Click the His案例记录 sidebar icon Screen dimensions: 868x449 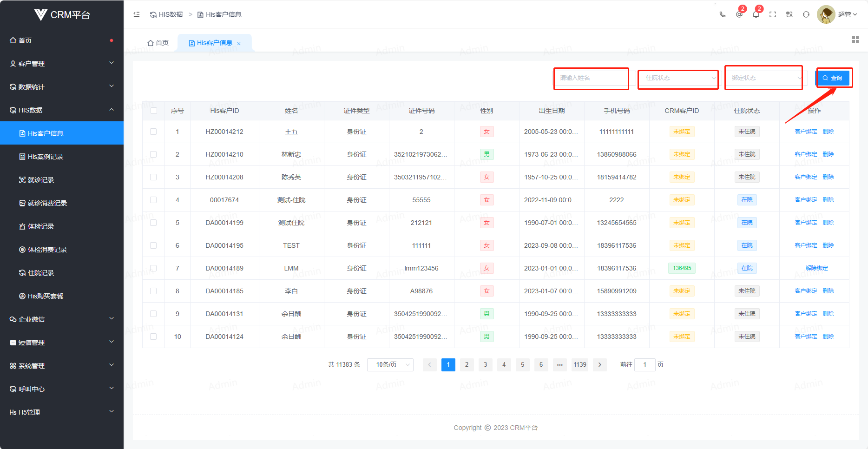click(22, 157)
